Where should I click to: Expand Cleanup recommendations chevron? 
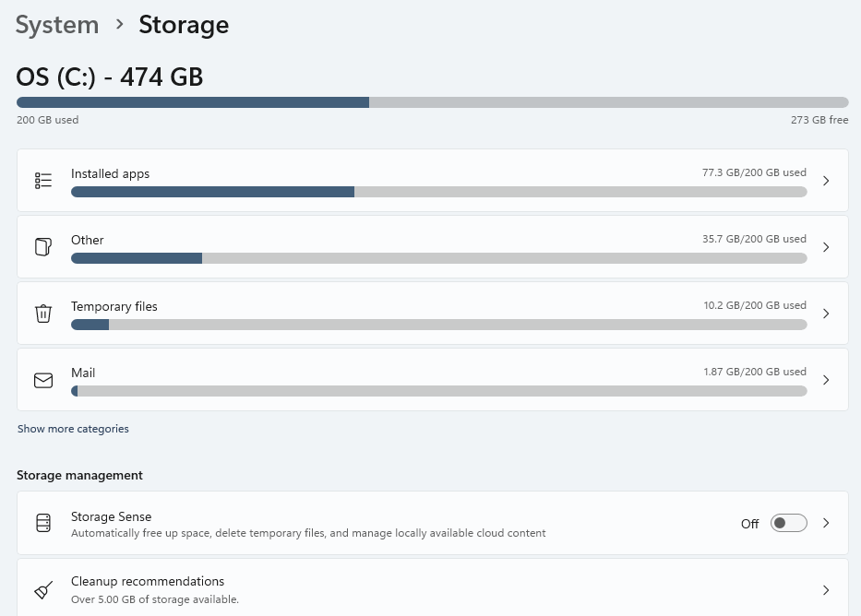pyautogui.click(x=826, y=590)
